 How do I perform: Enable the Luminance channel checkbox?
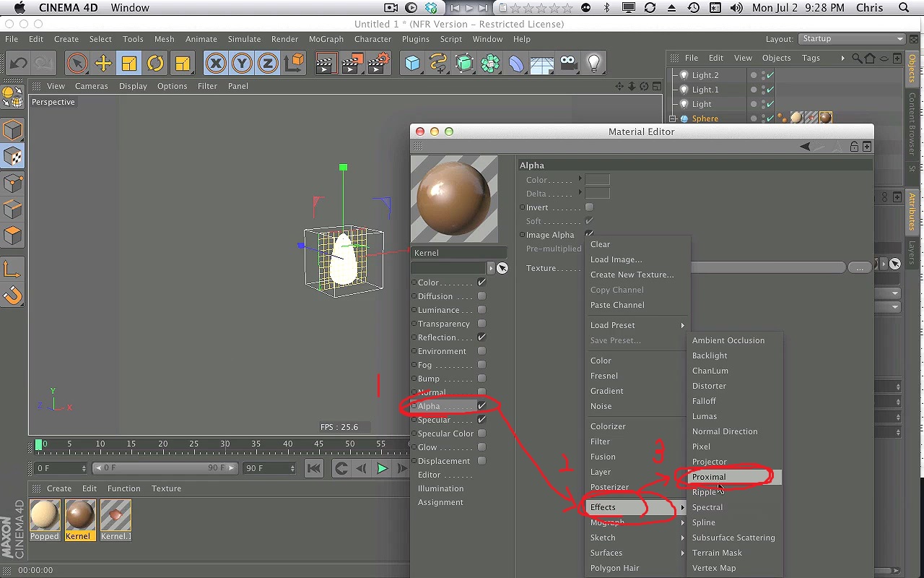pos(481,310)
